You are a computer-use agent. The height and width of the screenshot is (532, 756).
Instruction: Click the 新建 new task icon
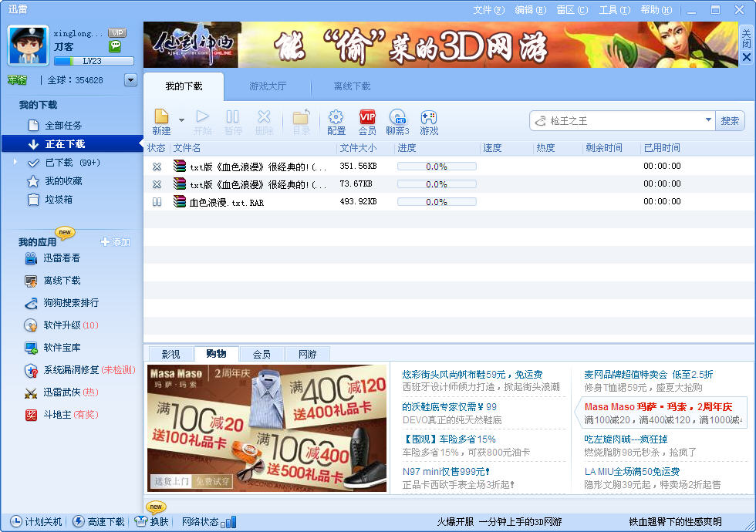coord(161,116)
